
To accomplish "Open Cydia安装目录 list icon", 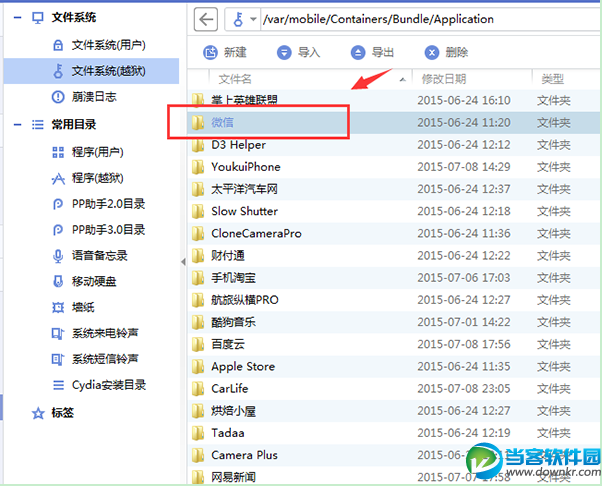I will pyautogui.click(x=58, y=385).
